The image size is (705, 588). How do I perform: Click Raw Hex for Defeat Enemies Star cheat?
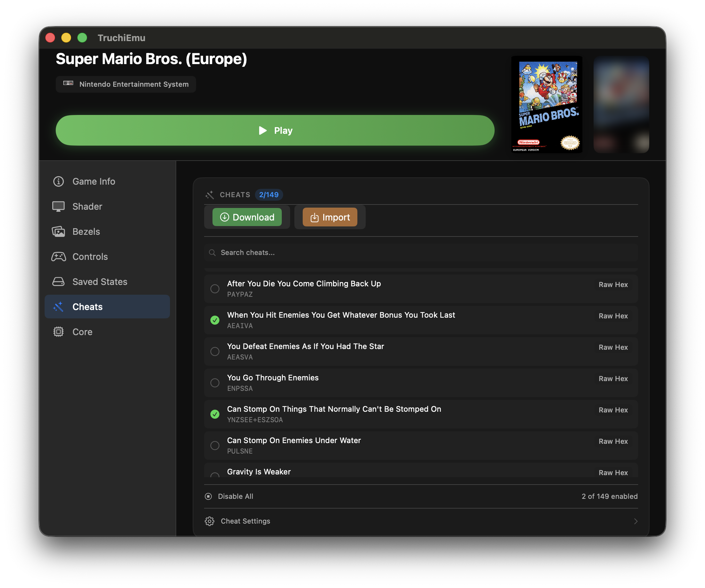pos(613,347)
